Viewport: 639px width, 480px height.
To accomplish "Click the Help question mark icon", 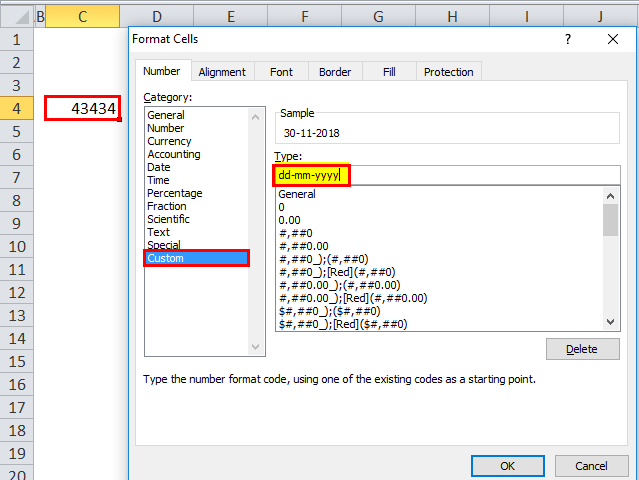I will click(x=568, y=39).
